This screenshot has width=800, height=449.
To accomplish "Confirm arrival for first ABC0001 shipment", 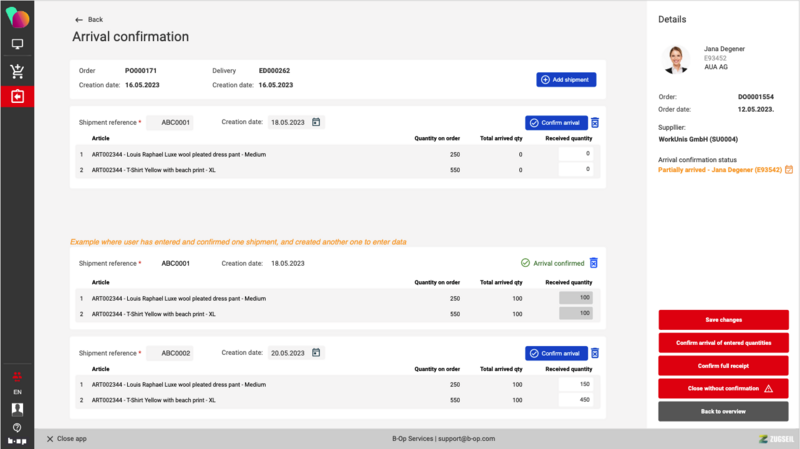I will tap(556, 123).
